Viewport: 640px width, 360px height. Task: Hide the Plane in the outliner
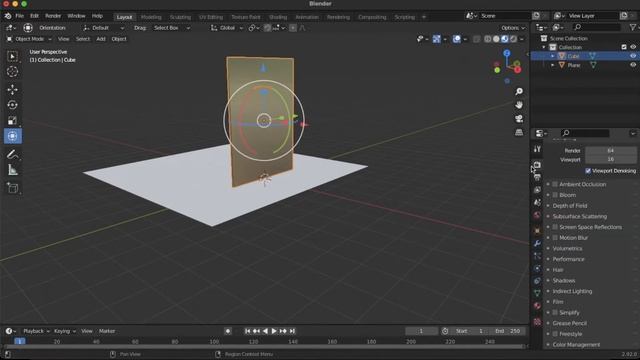633,65
